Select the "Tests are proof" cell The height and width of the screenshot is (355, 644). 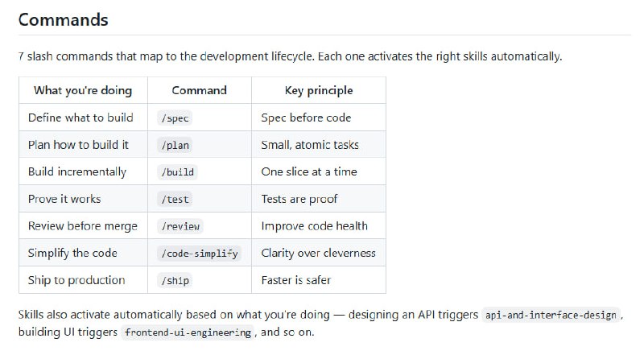click(x=299, y=199)
